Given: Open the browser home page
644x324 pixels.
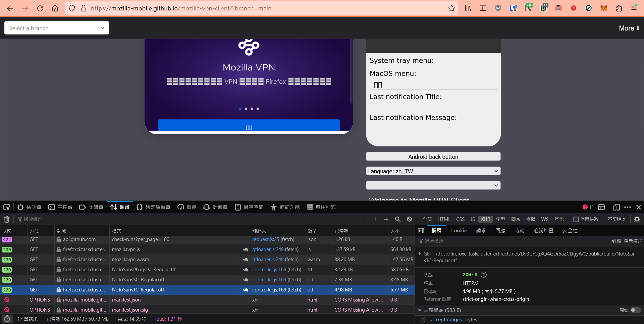Looking at the screenshot, I should [55, 8].
